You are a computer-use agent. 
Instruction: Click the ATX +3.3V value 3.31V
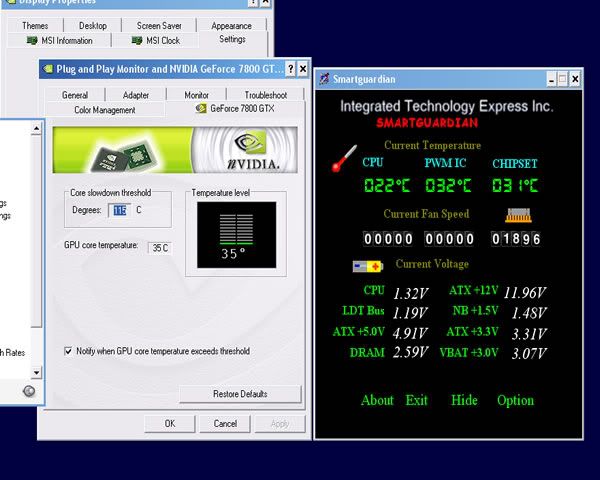[x=529, y=334]
